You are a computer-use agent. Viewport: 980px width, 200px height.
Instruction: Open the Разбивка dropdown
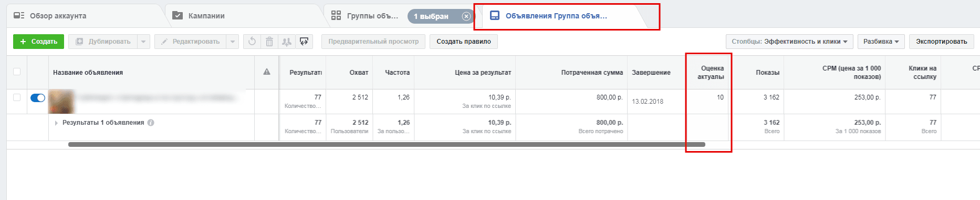(881, 42)
